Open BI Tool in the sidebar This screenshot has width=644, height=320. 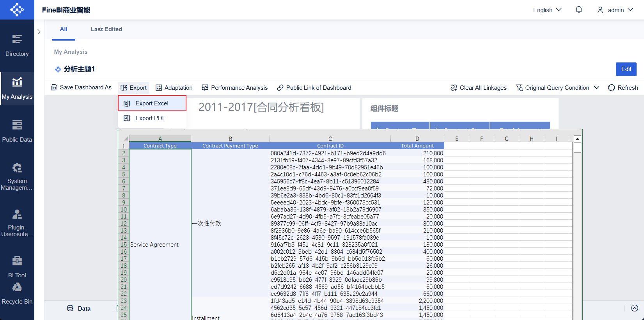(x=17, y=267)
